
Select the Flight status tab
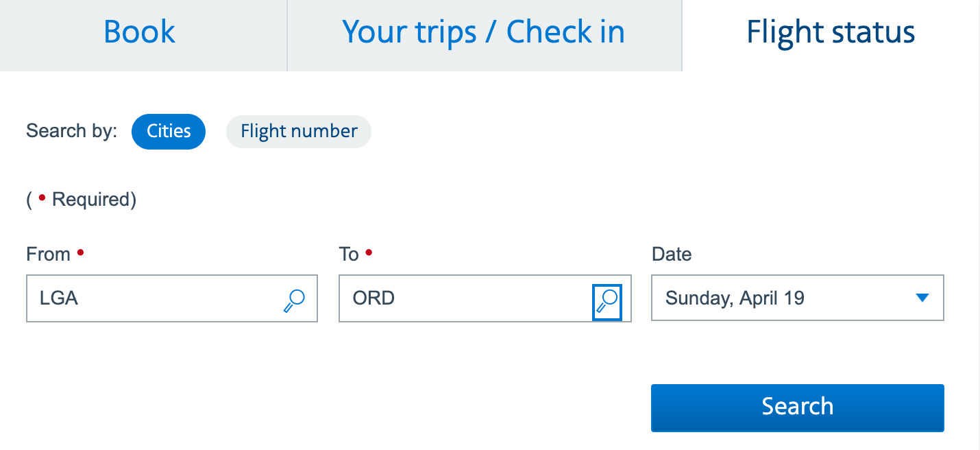click(831, 32)
